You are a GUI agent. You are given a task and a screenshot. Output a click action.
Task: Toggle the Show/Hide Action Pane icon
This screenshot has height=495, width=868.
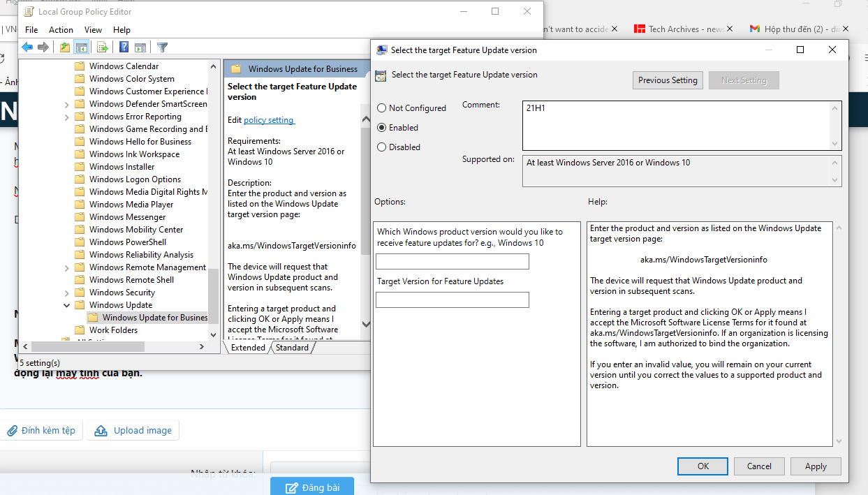coord(140,47)
